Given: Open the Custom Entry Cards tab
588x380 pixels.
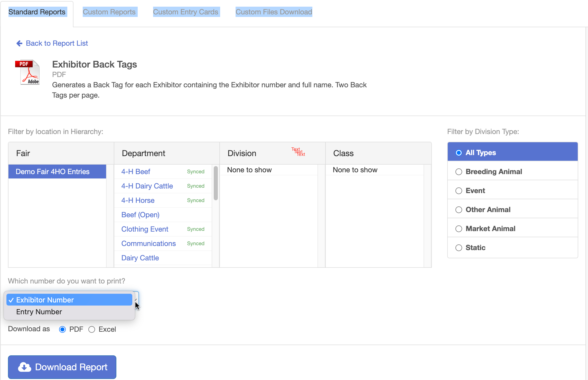Looking at the screenshot, I should (x=185, y=12).
